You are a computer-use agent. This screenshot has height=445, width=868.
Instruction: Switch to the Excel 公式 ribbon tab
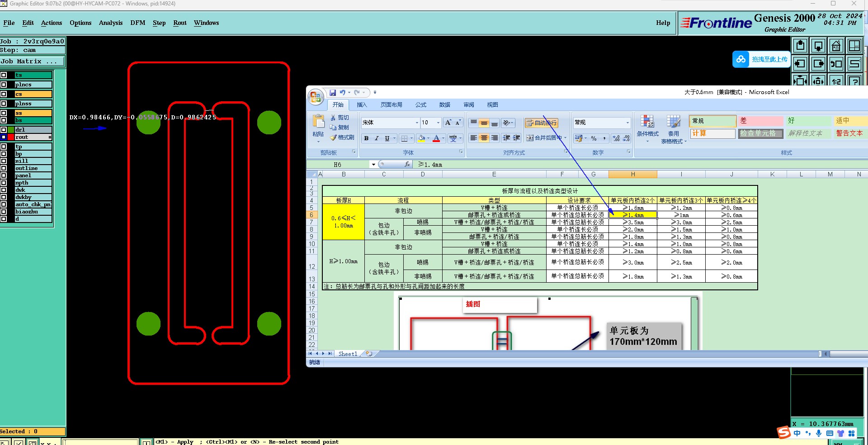click(421, 104)
